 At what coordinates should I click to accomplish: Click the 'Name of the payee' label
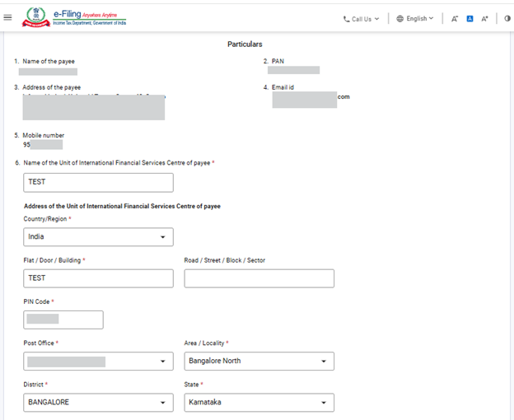tap(49, 61)
